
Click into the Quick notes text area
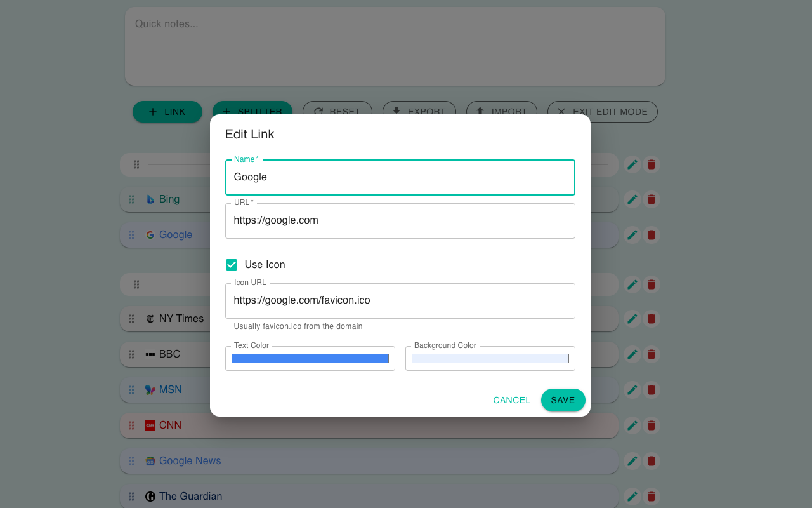pyautogui.click(x=395, y=46)
